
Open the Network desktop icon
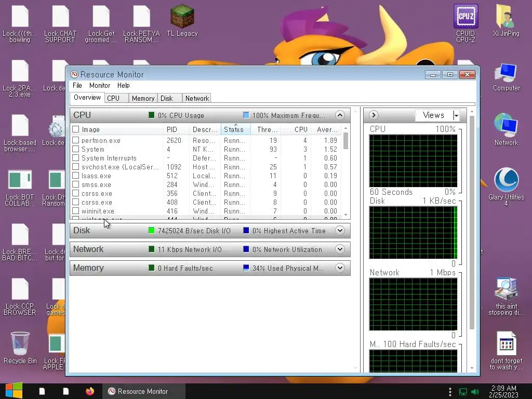click(506, 129)
